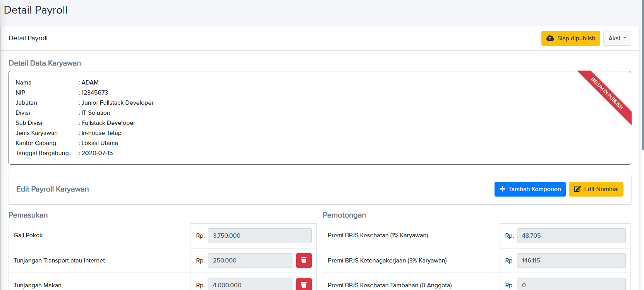Focus the Tunjangan Makan amount field
Image resolution: width=644 pixels, height=290 pixels.
point(250,285)
